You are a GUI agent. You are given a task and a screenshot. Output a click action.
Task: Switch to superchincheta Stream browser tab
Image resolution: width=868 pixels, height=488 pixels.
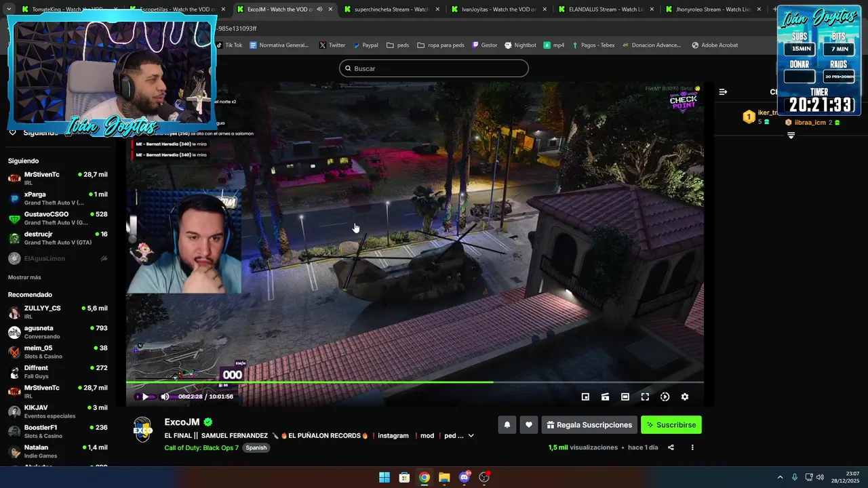[392, 9]
